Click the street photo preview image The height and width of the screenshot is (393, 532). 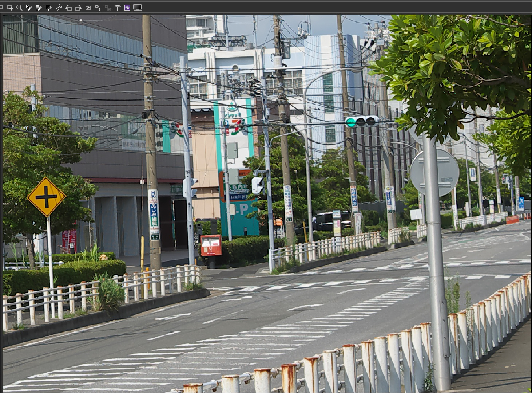click(x=267, y=203)
